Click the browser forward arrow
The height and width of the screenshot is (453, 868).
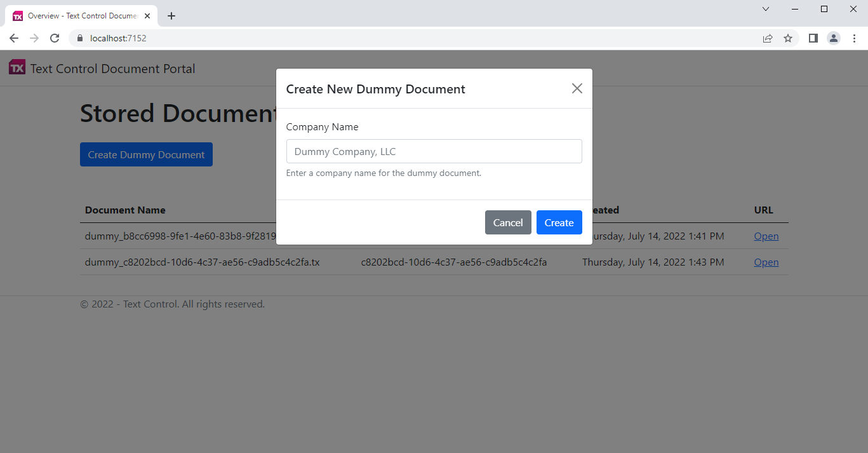click(x=34, y=38)
